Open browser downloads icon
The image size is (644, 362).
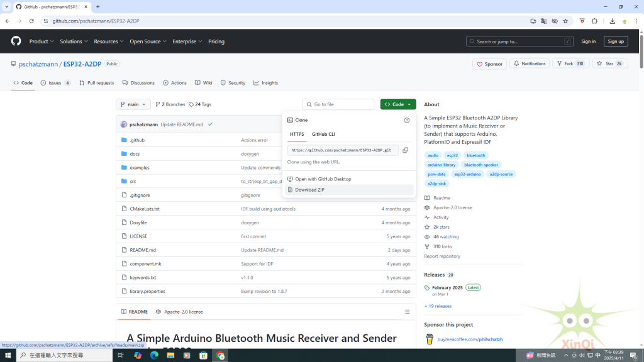613,21
